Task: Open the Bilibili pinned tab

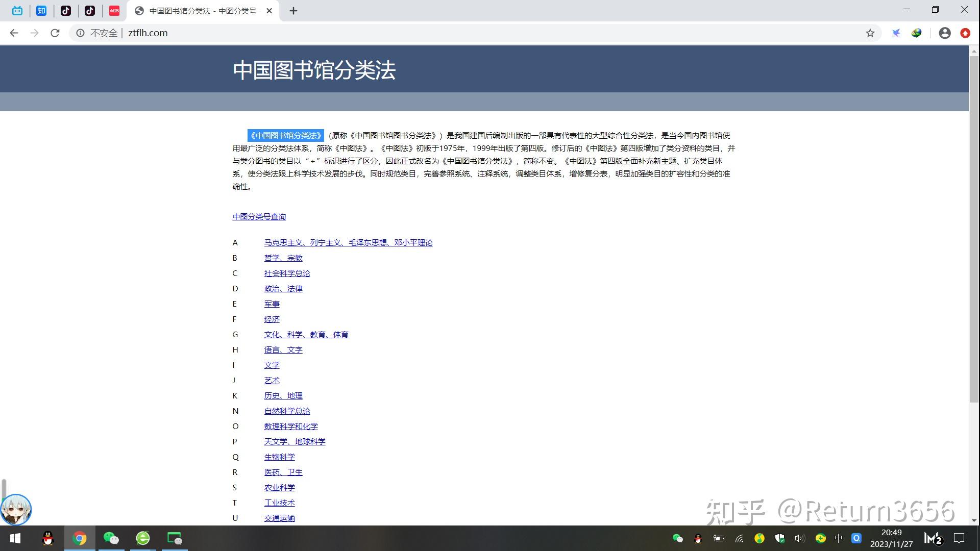Action: (17, 11)
